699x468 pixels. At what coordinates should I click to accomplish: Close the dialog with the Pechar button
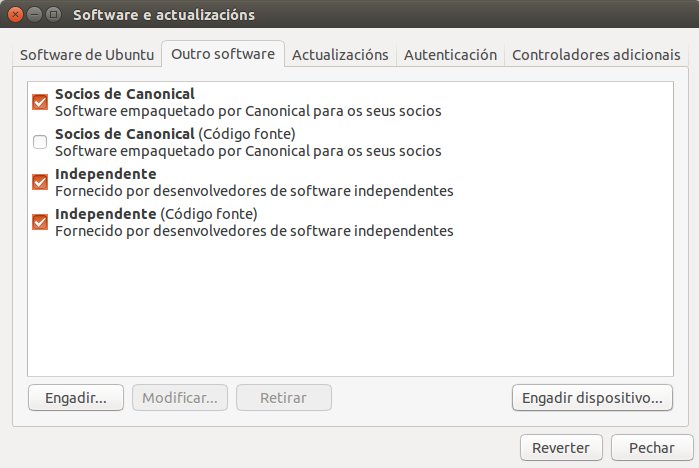pos(652,447)
